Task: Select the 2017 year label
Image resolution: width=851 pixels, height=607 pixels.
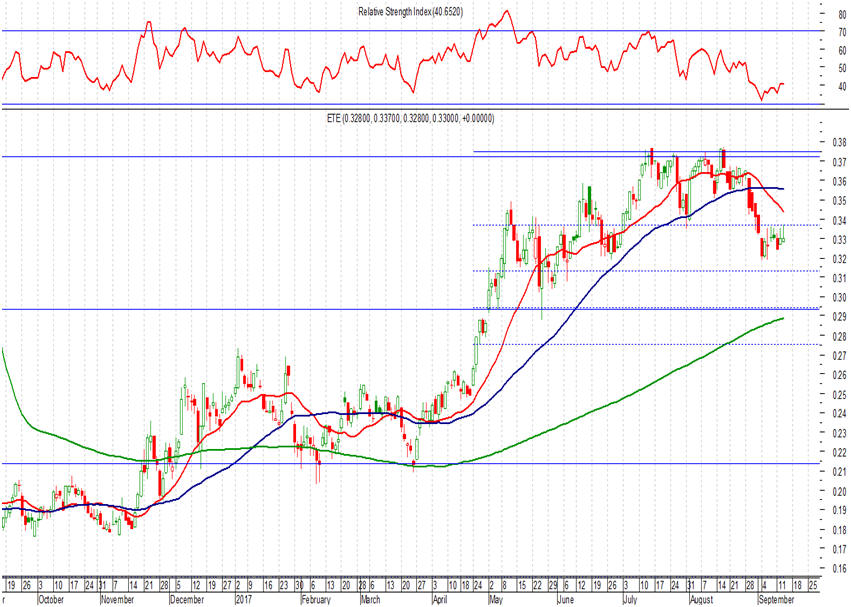Action: point(244,599)
